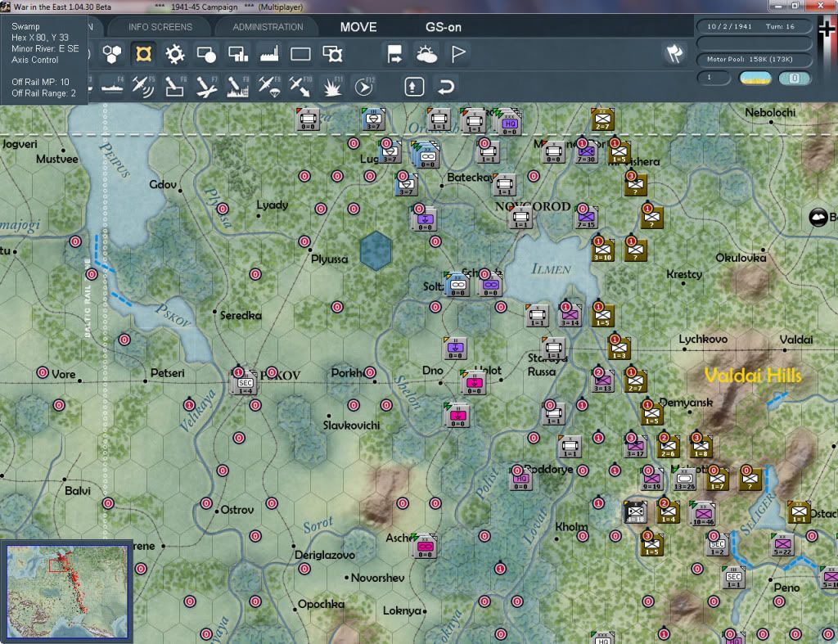Select the SEC 1=4 unit at Pskov
838x644 pixels.
[246, 385]
